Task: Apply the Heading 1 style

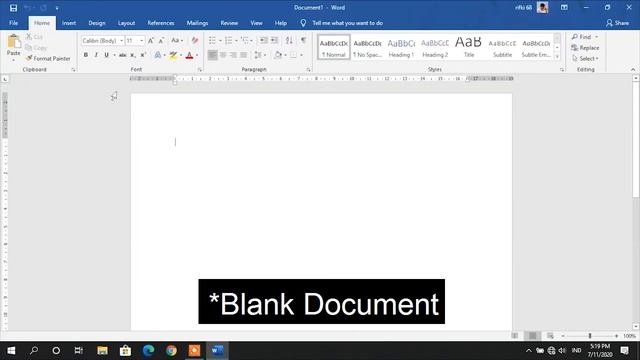Action: pos(401,47)
